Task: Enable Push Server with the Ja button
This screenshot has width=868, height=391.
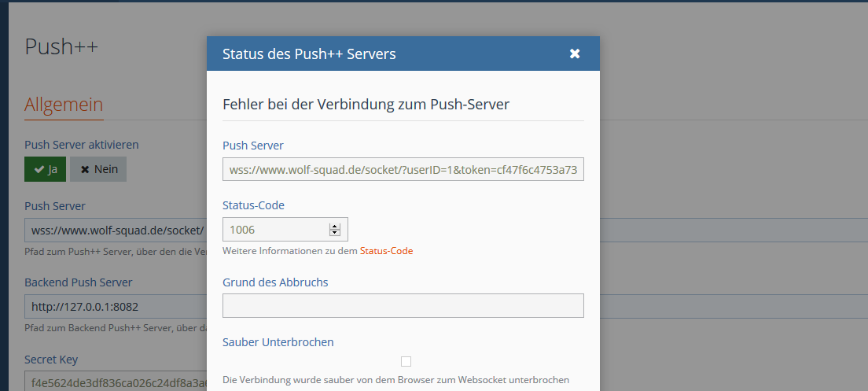Action: 46,169
